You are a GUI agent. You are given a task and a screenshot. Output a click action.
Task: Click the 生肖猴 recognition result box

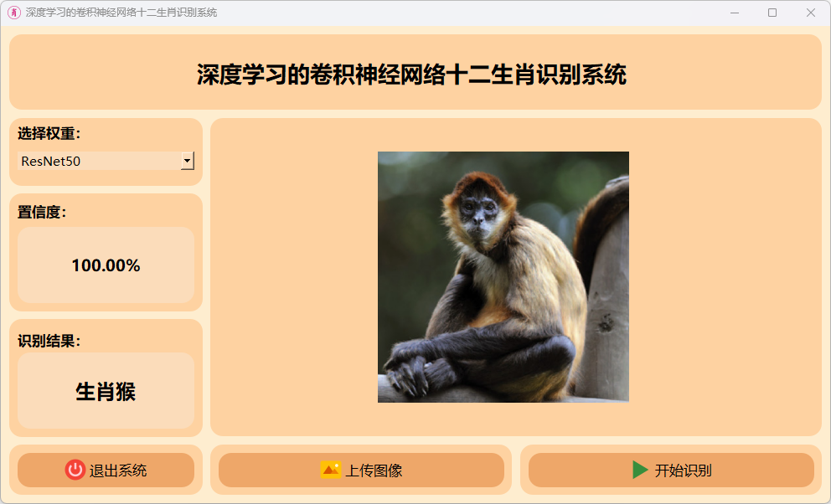click(106, 391)
